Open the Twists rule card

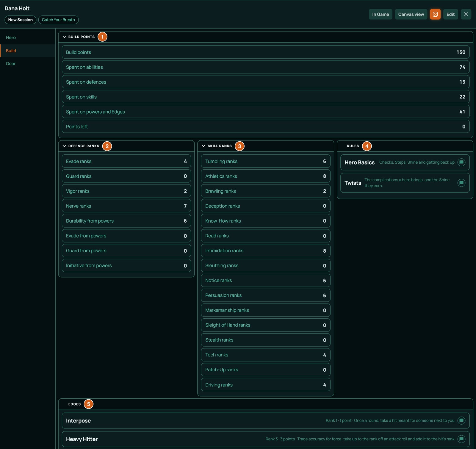(405, 183)
